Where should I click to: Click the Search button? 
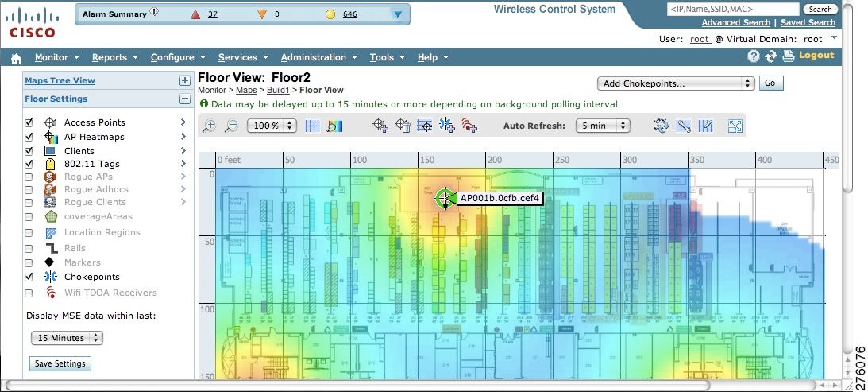click(820, 10)
